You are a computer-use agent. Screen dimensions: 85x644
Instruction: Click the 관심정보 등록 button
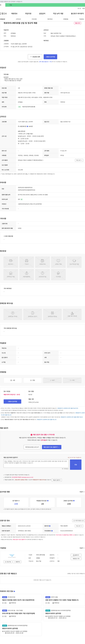[35, 57]
